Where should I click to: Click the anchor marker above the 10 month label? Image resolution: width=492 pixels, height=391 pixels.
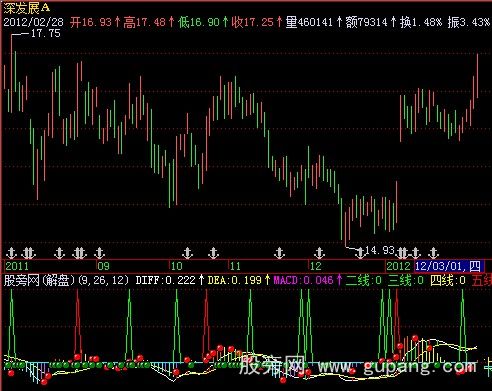click(188, 253)
